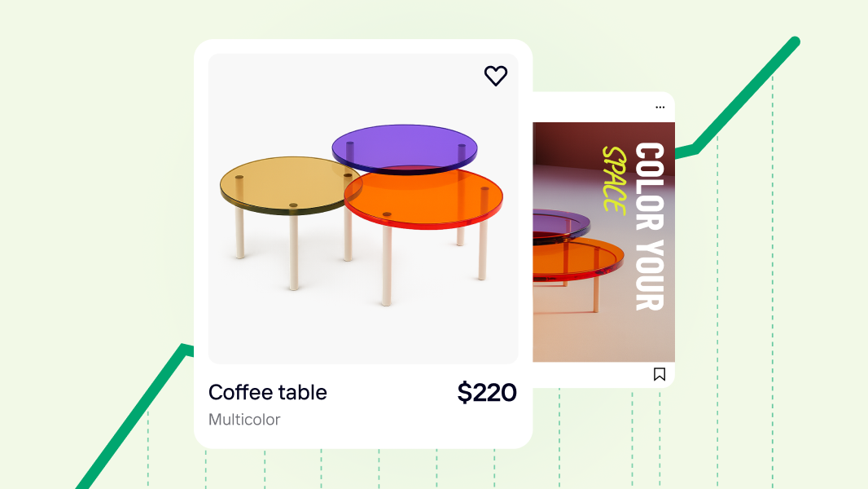Viewport: 868px width, 489px height.
Task: Open the three-dot more options menu
Action: pos(660,108)
